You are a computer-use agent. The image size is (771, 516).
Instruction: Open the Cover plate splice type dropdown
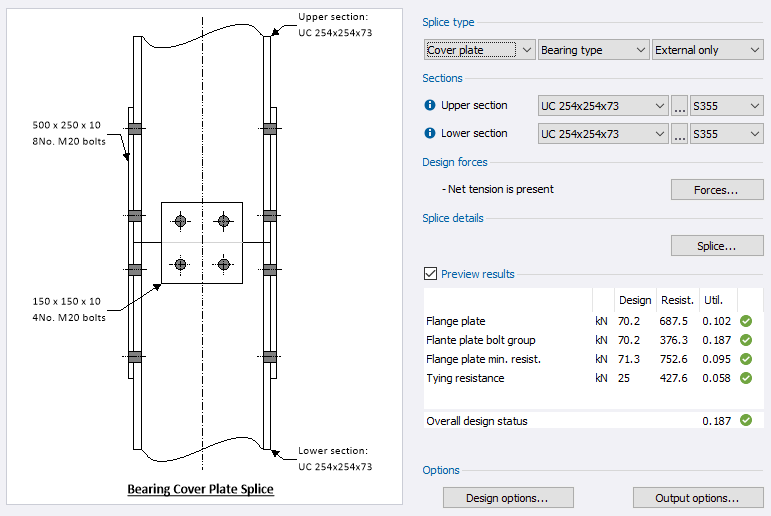click(479, 50)
